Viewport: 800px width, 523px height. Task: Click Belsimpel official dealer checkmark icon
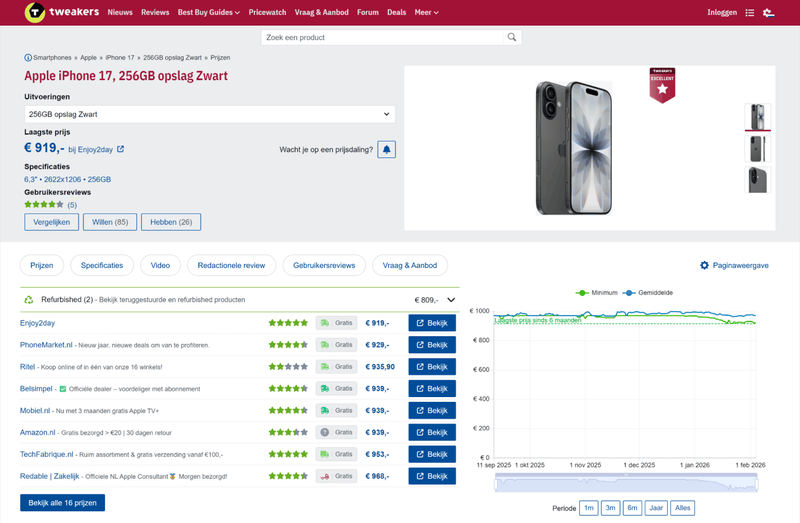[x=63, y=389]
